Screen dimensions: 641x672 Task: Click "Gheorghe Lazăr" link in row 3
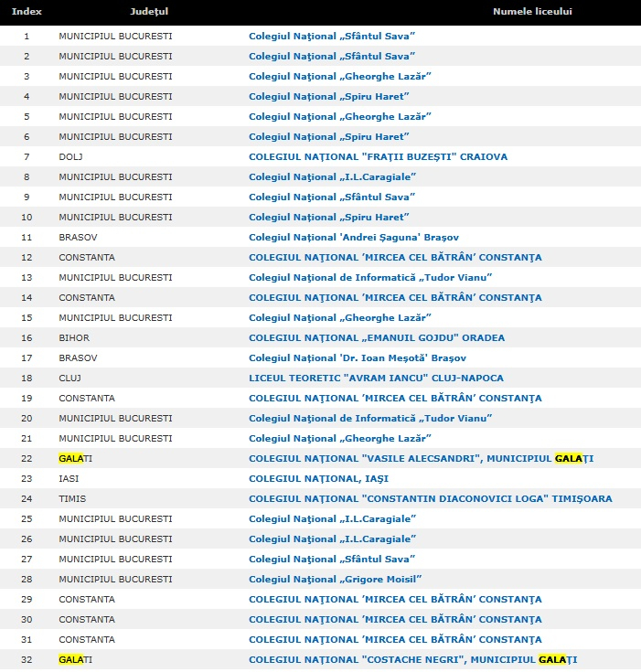[339, 76]
